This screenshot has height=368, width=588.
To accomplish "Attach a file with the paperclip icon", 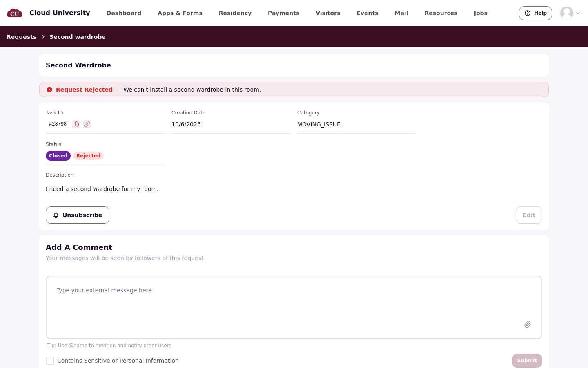I will 528,324.
